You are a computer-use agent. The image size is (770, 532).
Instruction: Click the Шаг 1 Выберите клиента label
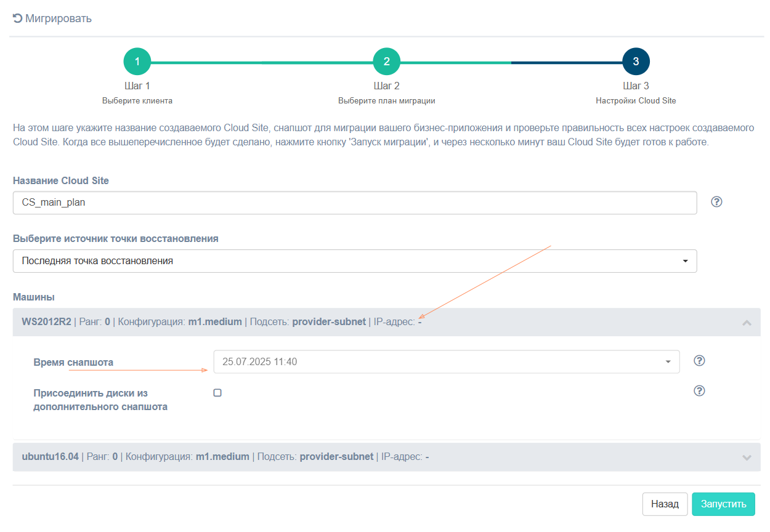click(x=137, y=93)
